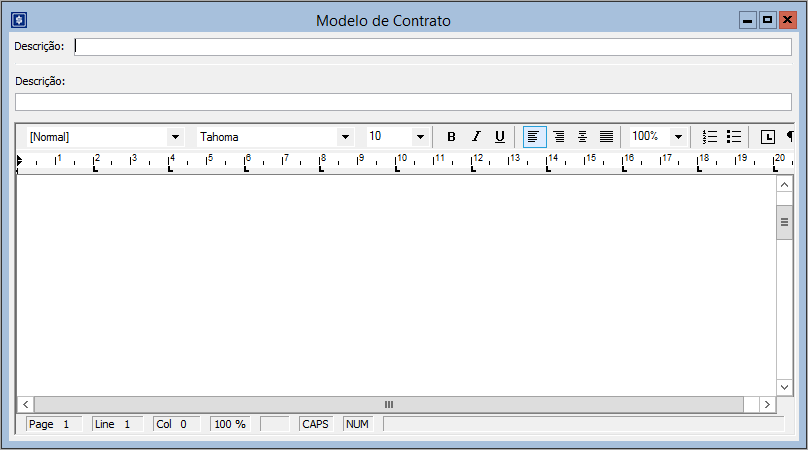Open the paragraph style [Normal] dropdown
The height and width of the screenshot is (450, 808).
pos(176,137)
